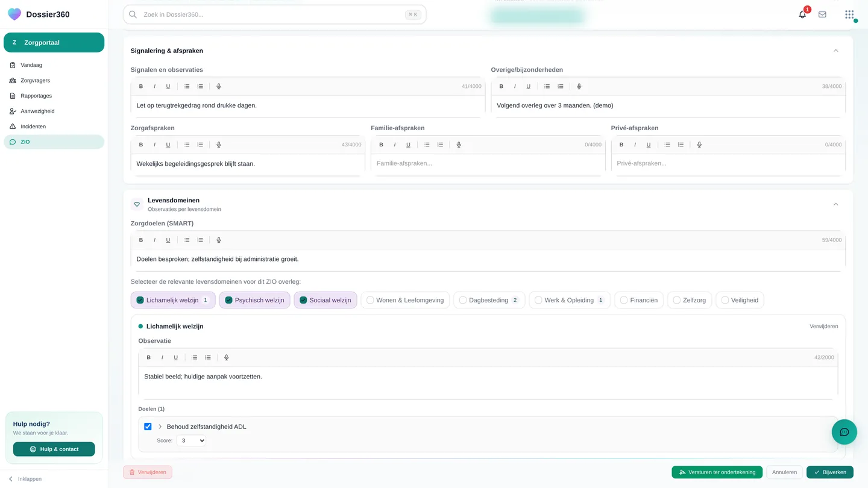This screenshot has width=868, height=488.
Task: Go to Zorgvragers
Action: (x=54, y=80)
